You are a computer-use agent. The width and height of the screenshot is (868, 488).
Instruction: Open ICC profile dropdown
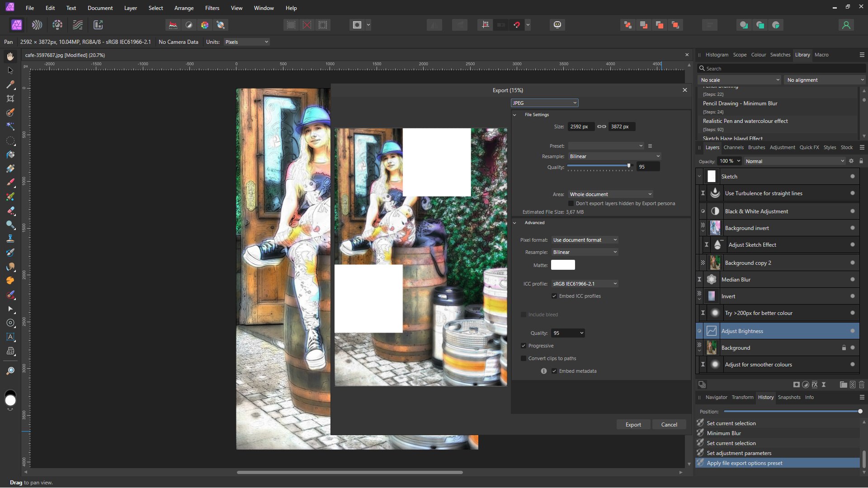[585, 284]
